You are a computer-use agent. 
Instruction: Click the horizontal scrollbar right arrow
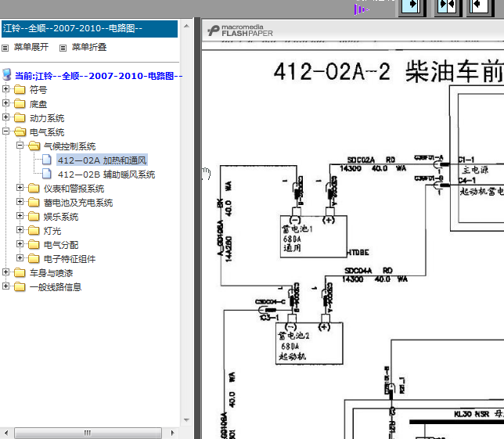pyautogui.click(x=172, y=433)
